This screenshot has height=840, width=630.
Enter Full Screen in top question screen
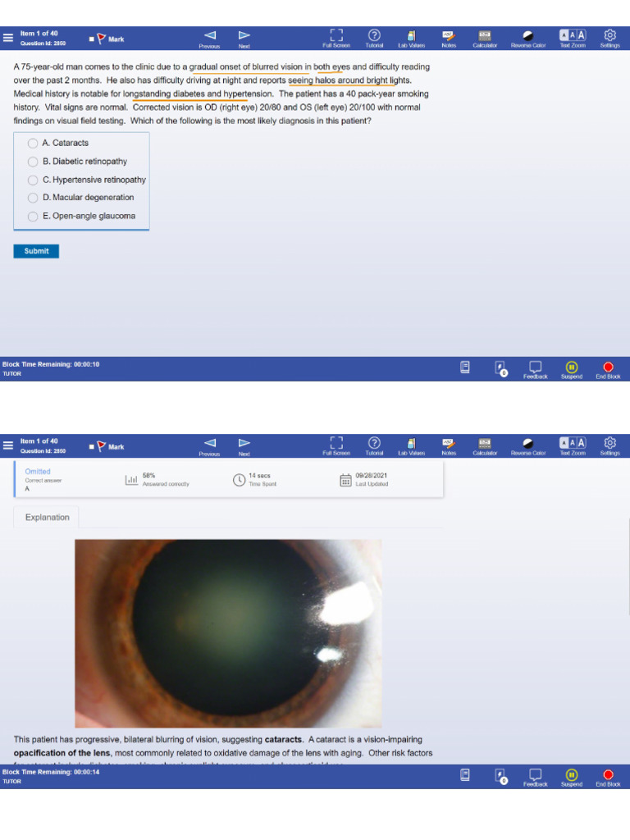pos(336,39)
